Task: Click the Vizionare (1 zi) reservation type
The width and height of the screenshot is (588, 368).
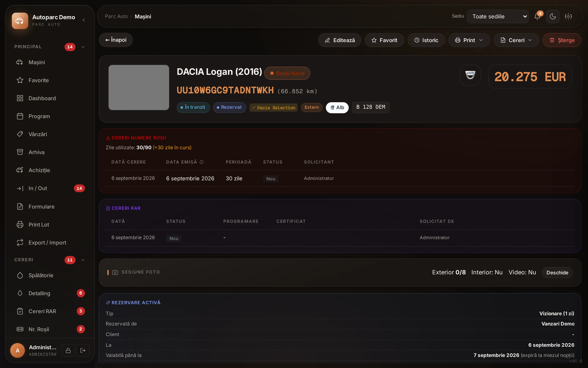Action: (x=557, y=313)
